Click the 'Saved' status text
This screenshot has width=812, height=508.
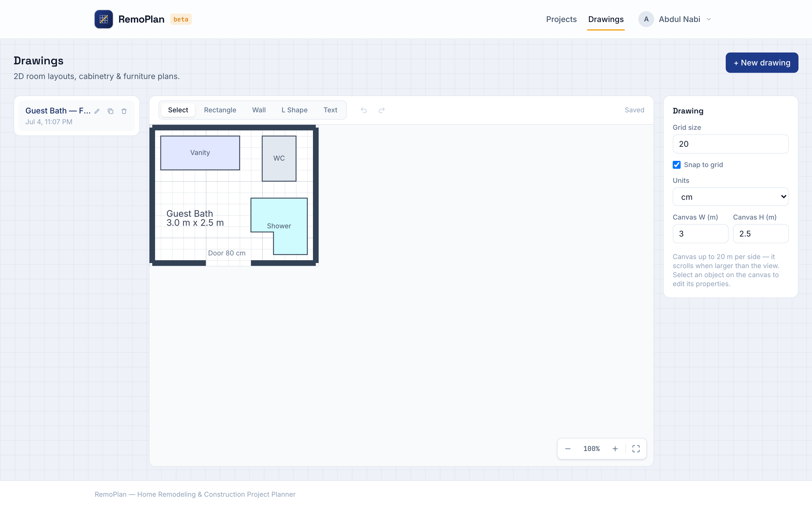tap(634, 110)
